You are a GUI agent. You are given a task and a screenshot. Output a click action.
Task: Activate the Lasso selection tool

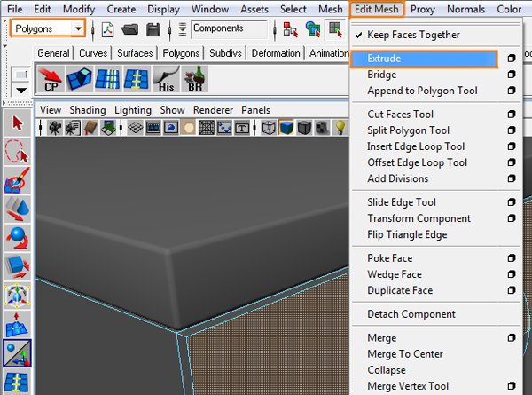[17, 152]
